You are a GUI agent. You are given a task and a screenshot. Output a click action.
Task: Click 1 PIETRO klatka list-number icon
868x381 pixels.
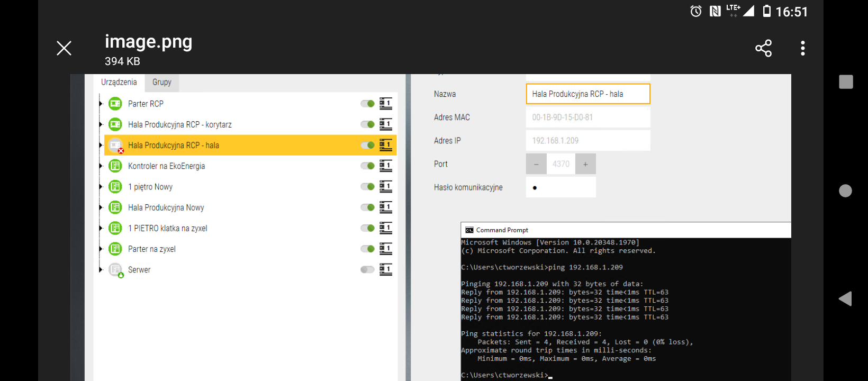(x=386, y=228)
